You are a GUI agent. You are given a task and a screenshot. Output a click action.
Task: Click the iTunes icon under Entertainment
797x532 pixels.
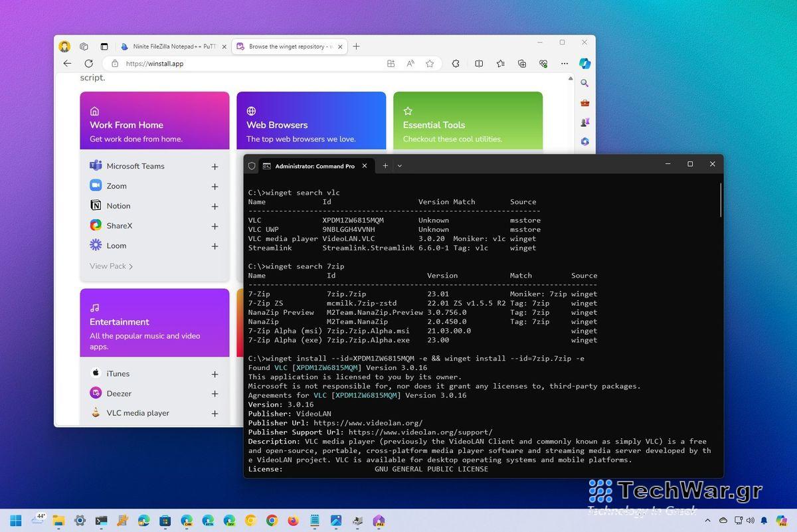(x=95, y=373)
